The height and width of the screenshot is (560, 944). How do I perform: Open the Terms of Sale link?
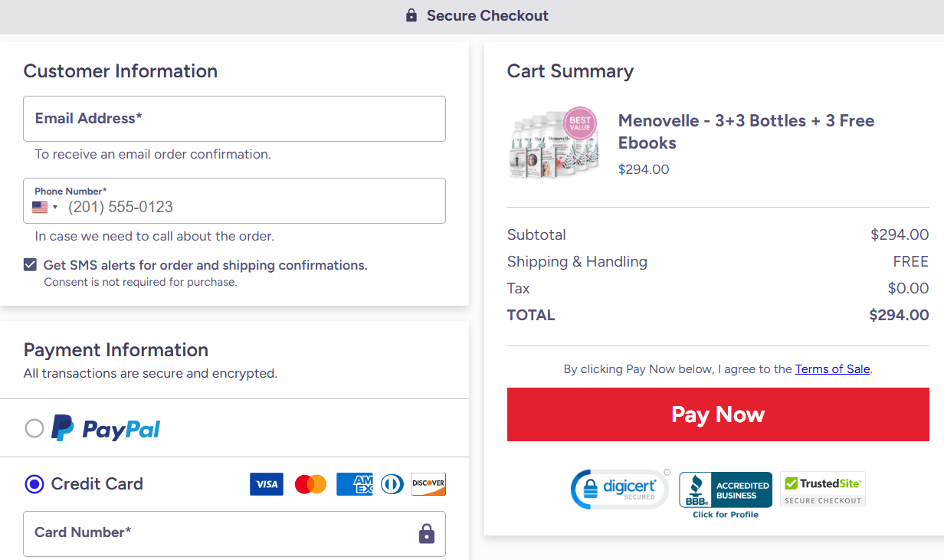[832, 368]
